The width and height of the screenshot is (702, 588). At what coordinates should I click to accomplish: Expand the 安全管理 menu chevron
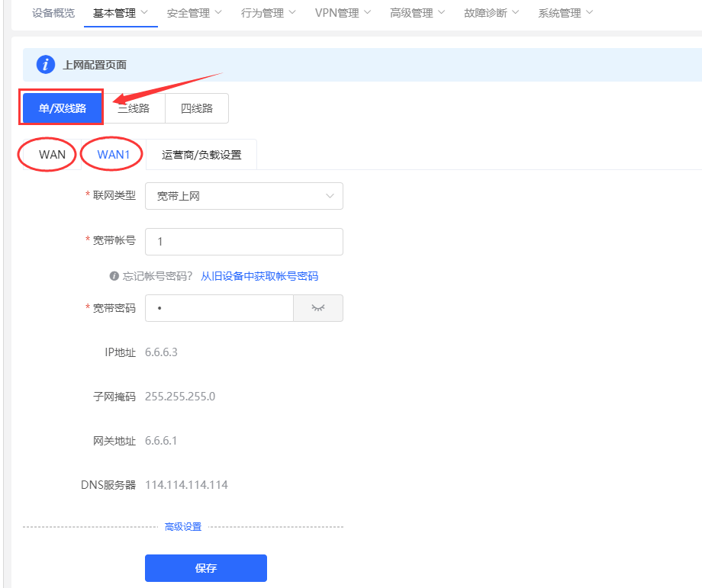220,13
